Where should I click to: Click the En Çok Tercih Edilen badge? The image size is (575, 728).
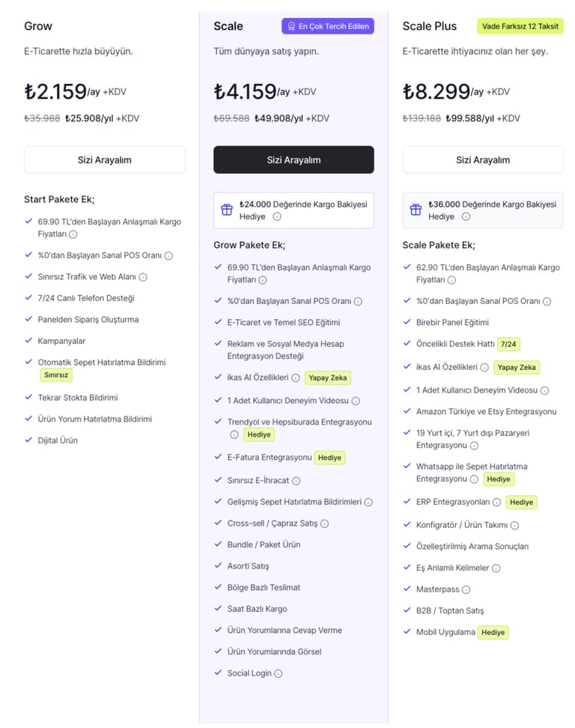click(328, 26)
